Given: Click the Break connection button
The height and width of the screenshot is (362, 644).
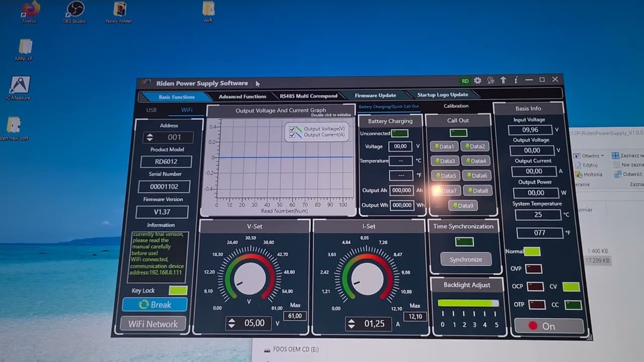Looking at the screenshot, I should click(155, 304).
